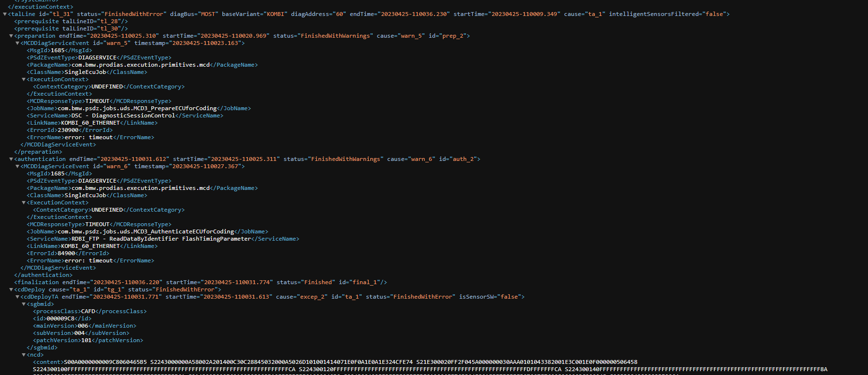
Task: Click JobName MCD3_AuthenticateECUforCoding line
Action: click(x=147, y=231)
